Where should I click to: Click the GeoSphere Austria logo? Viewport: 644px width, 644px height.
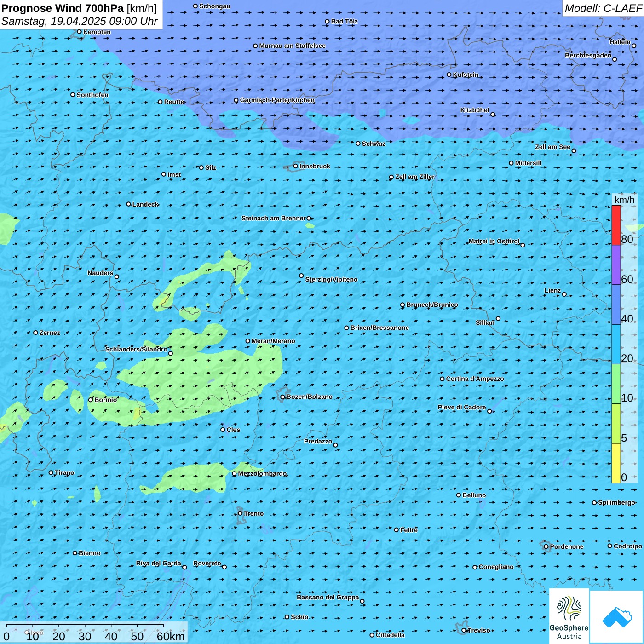pyautogui.click(x=569, y=616)
